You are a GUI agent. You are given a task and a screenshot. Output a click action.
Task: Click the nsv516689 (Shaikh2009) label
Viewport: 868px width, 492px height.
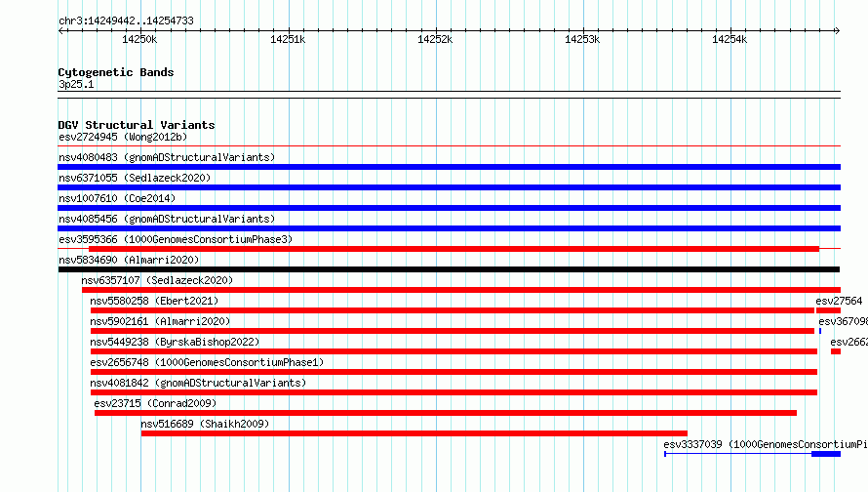click(x=205, y=424)
